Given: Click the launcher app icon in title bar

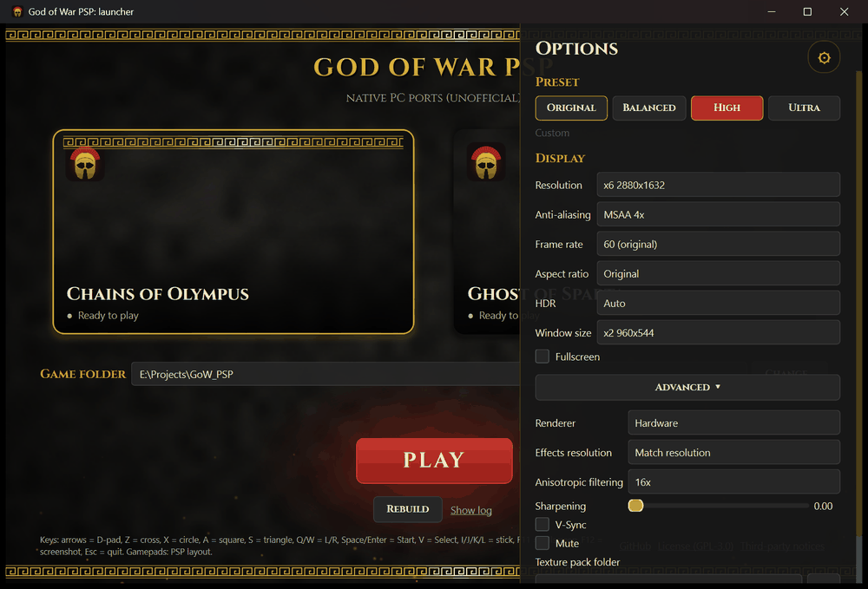Looking at the screenshot, I should pos(17,11).
